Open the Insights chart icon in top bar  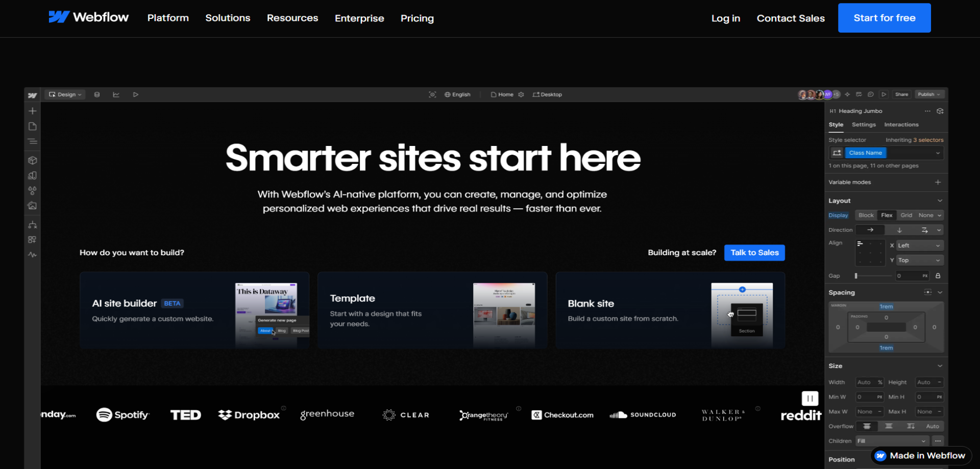click(x=116, y=94)
